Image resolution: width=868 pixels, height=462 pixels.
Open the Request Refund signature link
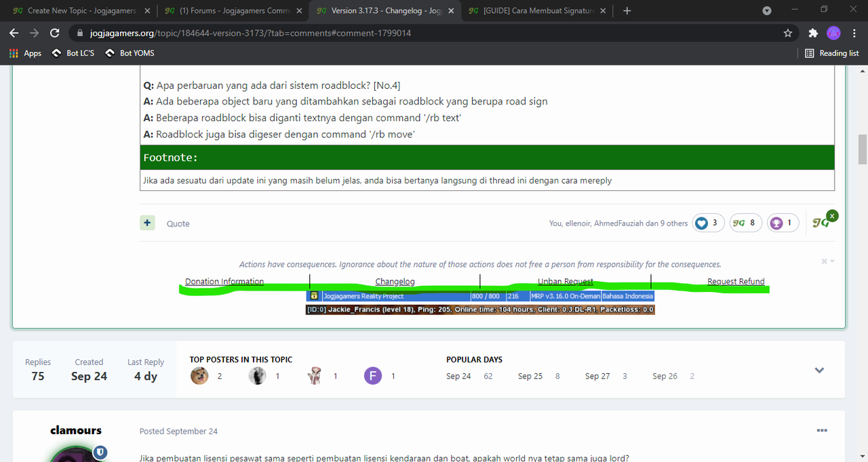click(x=736, y=282)
